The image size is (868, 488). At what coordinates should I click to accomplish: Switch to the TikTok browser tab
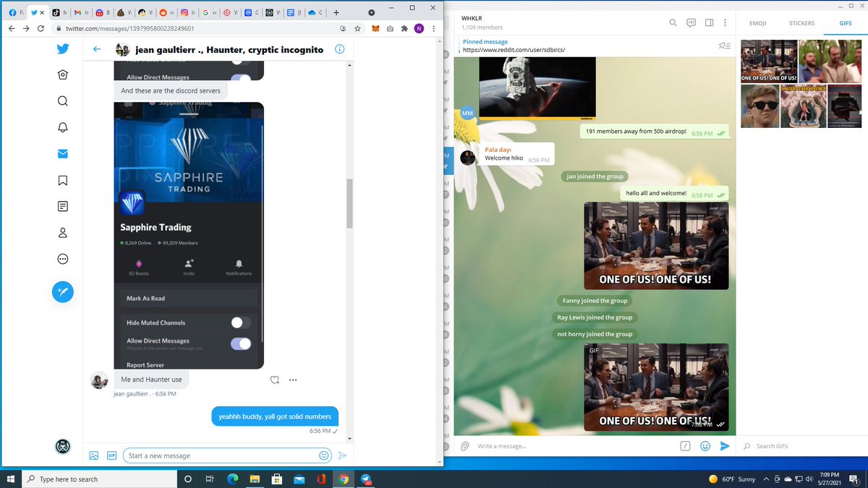tap(59, 12)
